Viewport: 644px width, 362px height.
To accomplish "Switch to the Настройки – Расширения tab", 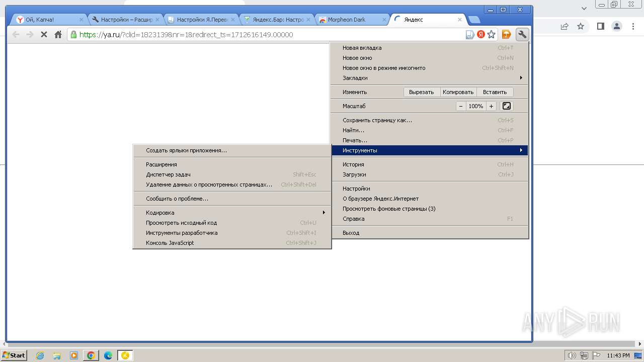I will [125, 20].
